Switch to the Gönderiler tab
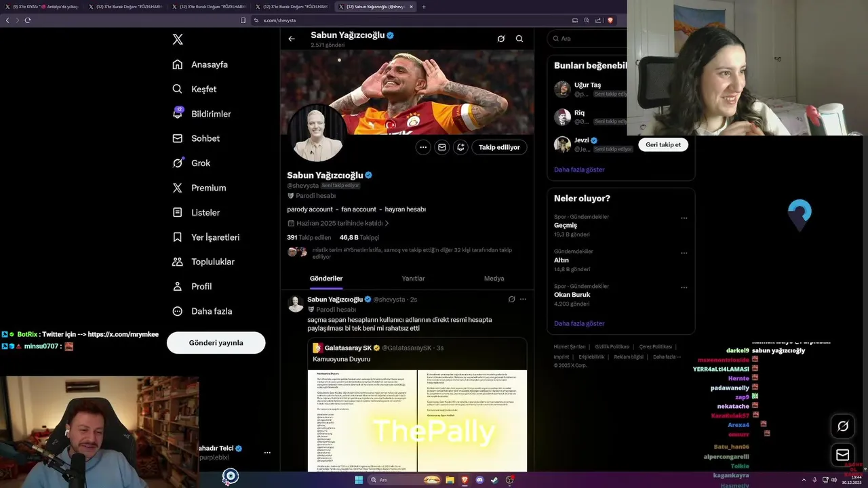Image resolution: width=868 pixels, height=488 pixels. tap(326, 279)
